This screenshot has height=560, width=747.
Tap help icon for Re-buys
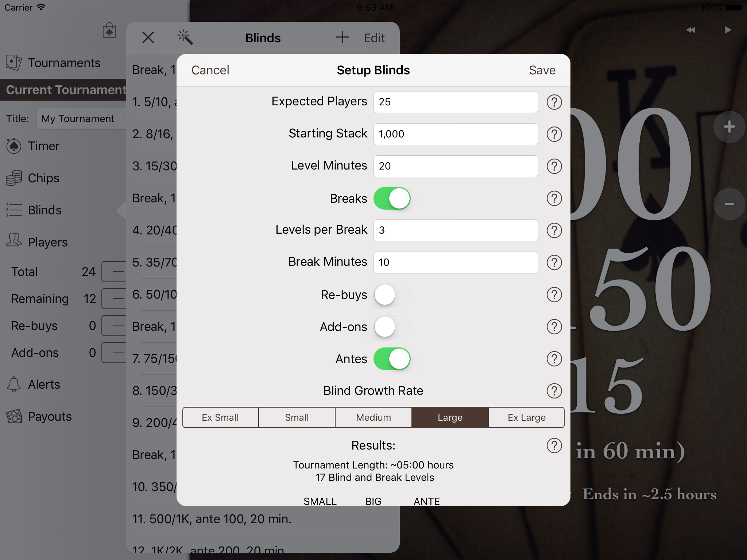pos(554,295)
